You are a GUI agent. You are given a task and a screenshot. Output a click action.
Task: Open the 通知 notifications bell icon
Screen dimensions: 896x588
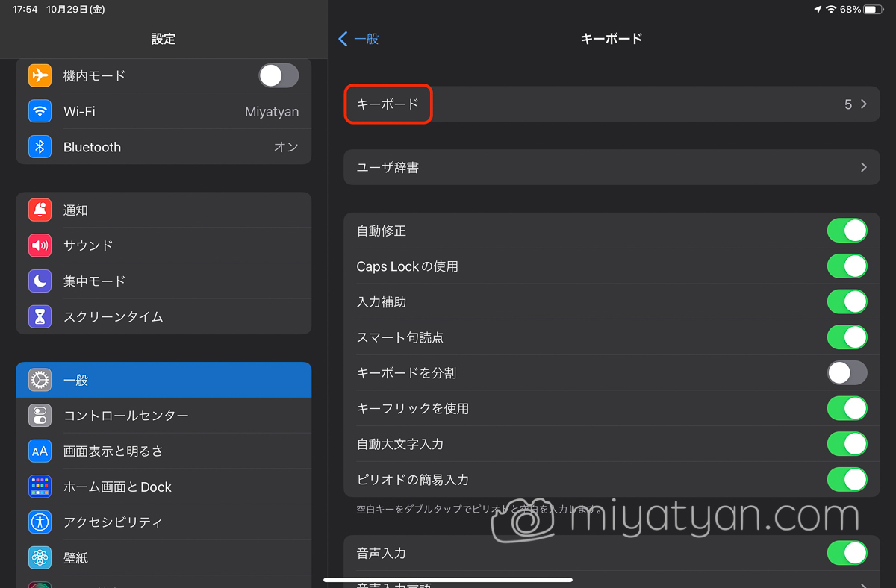pos(40,210)
